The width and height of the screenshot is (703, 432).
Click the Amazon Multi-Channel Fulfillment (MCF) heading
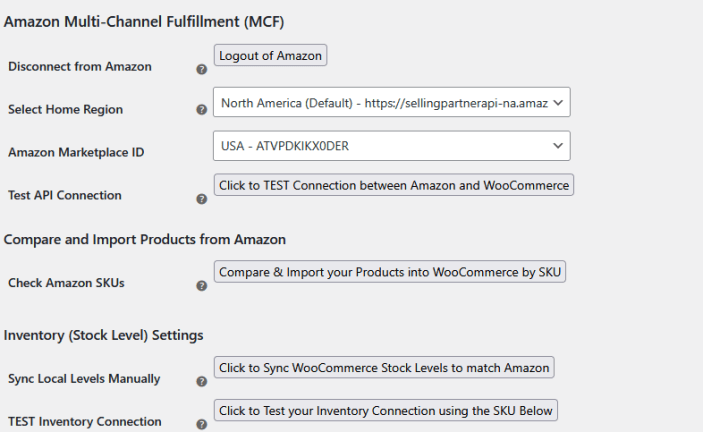pyautogui.click(x=150, y=19)
